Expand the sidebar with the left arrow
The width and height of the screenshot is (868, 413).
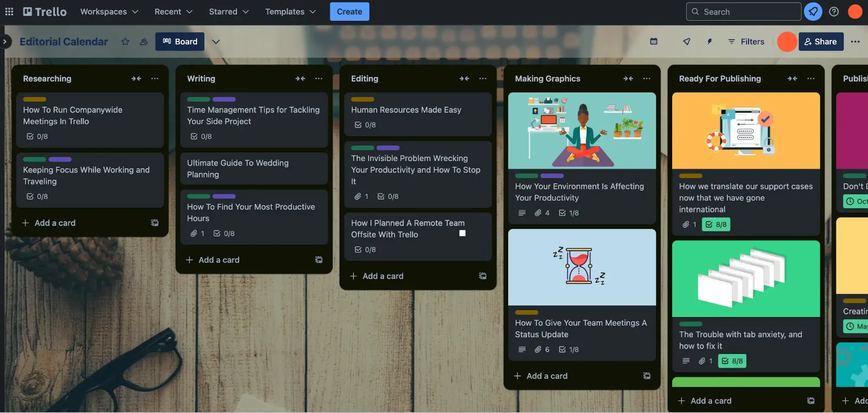tap(5, 42)
